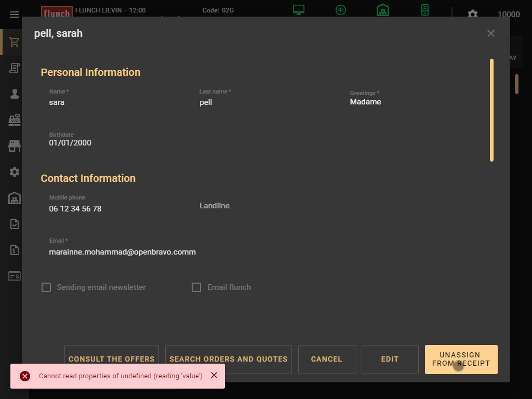Open the dollar invoice document icon
Image resolution: width=532 pixels, height=399 pixels.
pos(14,250)
